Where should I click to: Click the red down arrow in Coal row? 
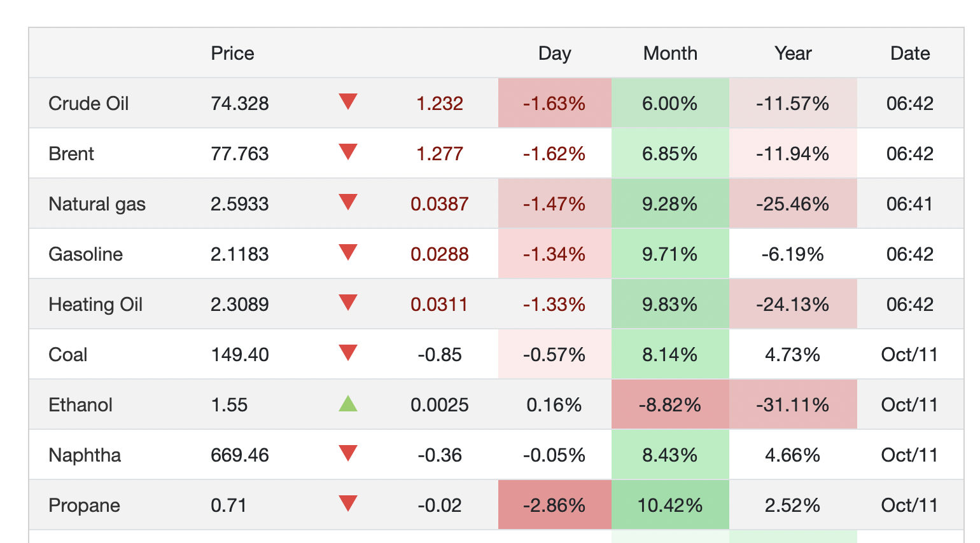[348, 353]
